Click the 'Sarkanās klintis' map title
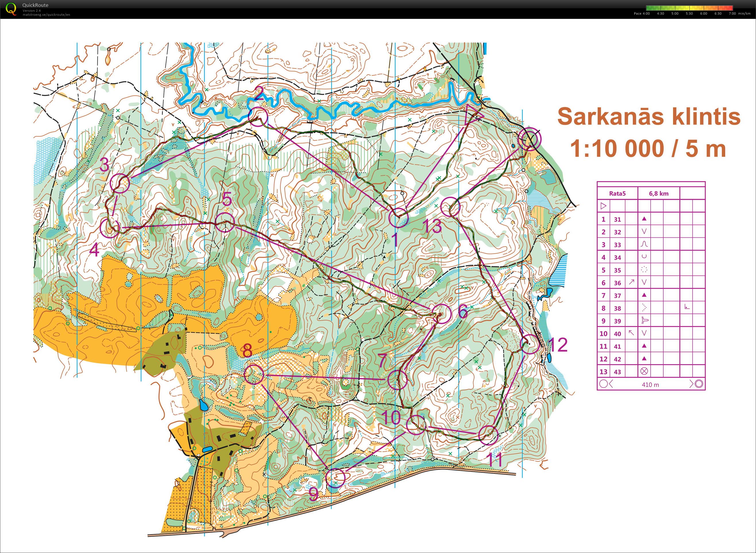This screenshot has height=553, width=756. point(649,116)
